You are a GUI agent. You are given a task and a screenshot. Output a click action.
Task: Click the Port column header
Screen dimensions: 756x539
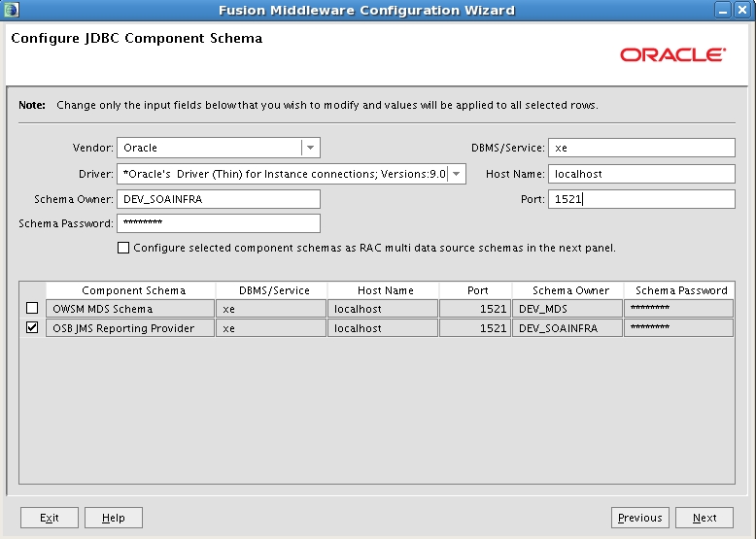[x=475, y=290]
